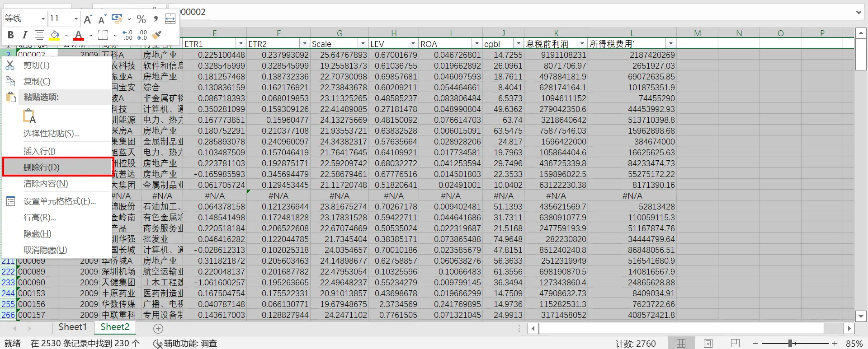The height and width of the screenshot is (349, 868).
Task: Click the vertical scrollbar down arrow
Action: coord(860,316)
